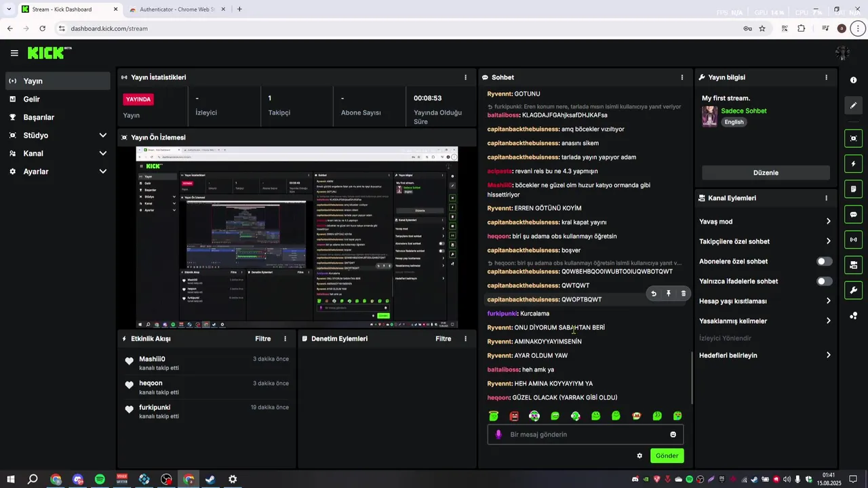
Task: Select Başarılar in left navigation
Action: [58, 117]
